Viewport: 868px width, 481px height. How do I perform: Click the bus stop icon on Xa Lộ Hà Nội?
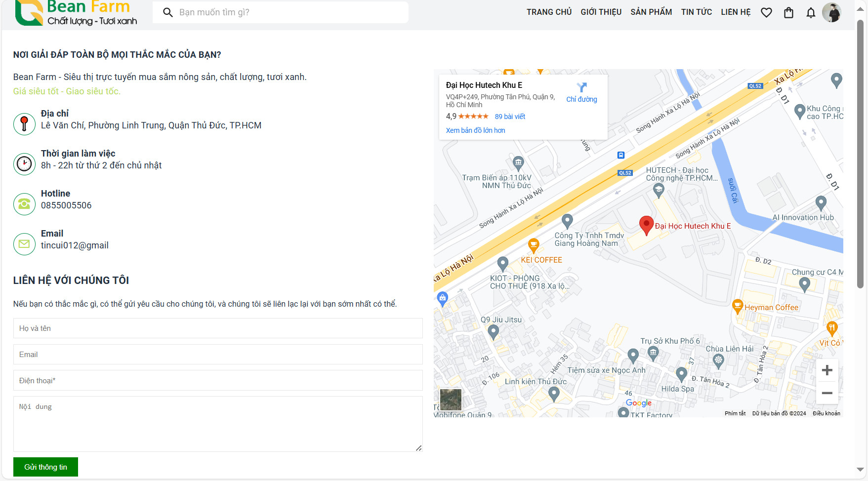point(621,155)
